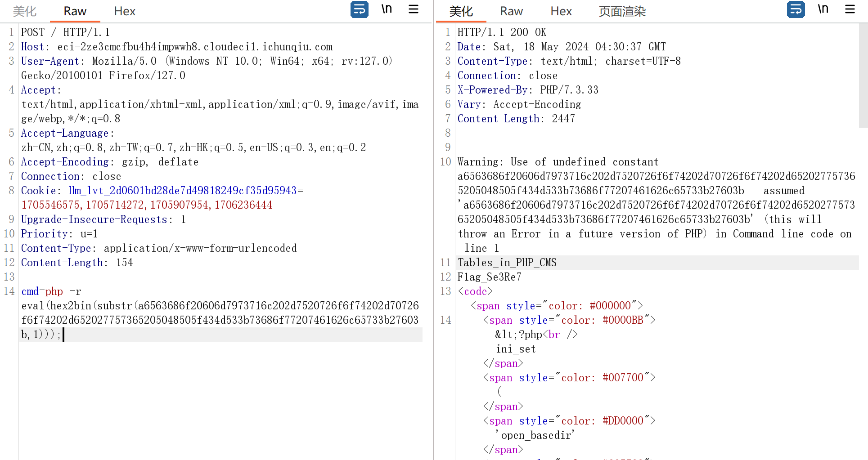Click the Accept-Language header name

pos(65,133)
